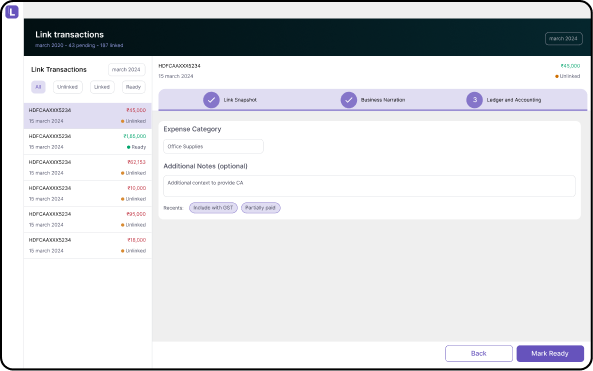The width and height of the screenshot is (593, 371).
Task: Go to the Link Snapshot step label
Action: 240,100
